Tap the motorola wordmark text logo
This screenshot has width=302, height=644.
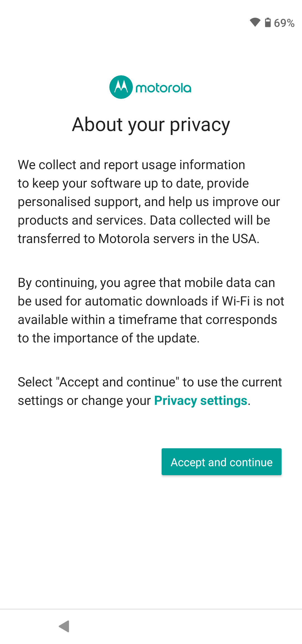click(x=163, y=88)
